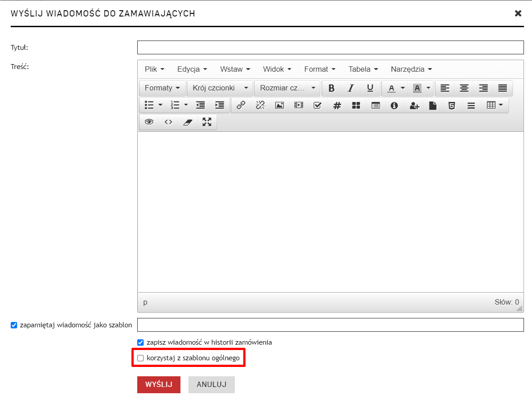The image size is (532, 399).
Task: Switch editor to fullscreen mode
Action: [207, 122]
